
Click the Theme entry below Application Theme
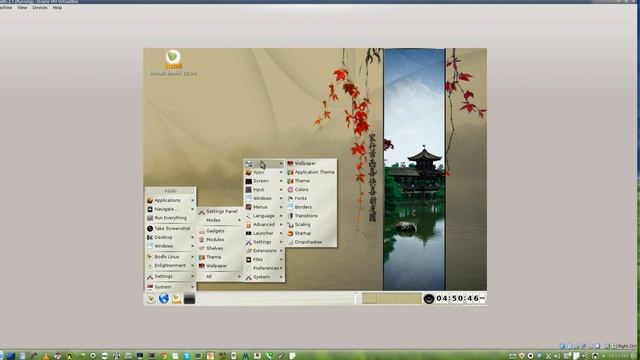coord(311,180)
